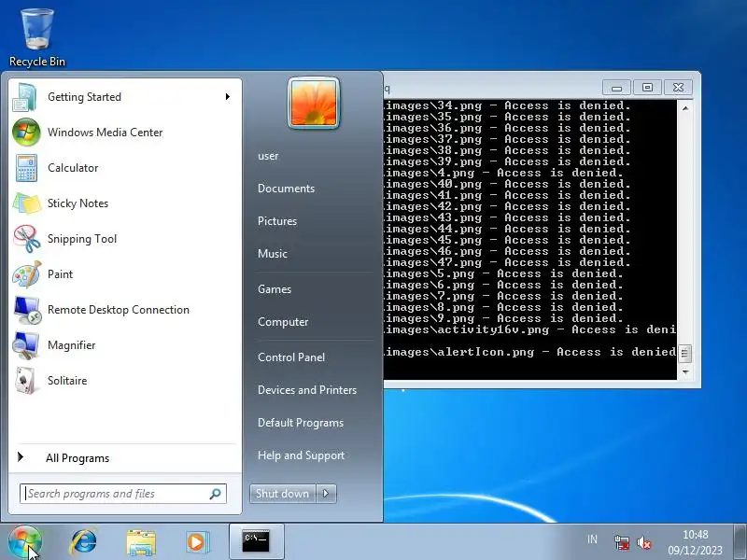Launch the Snipping Tool icon
The height and width of the screenshot is (560, 747).
[26, 239]
